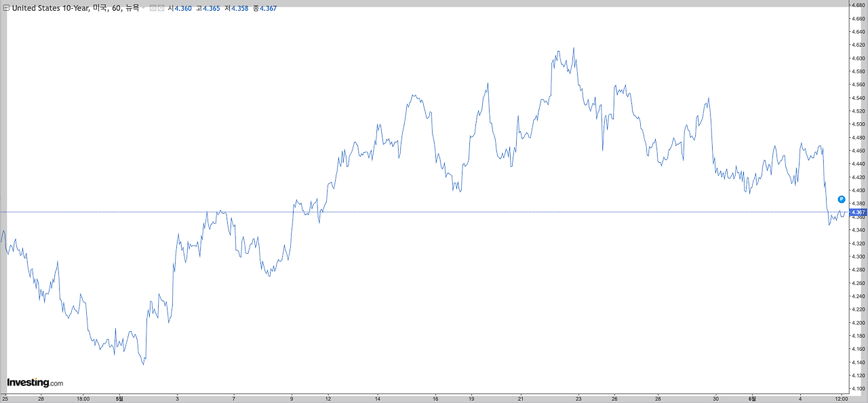This screenshot has width=868, height=403.
Task: Click the open value 4.360 in legend
Action: [x=183, y=8]
